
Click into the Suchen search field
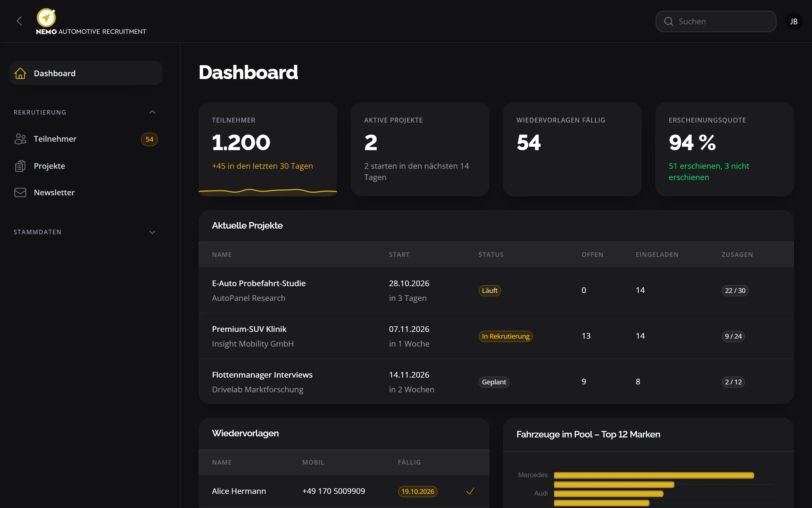[x=716, y=21]
